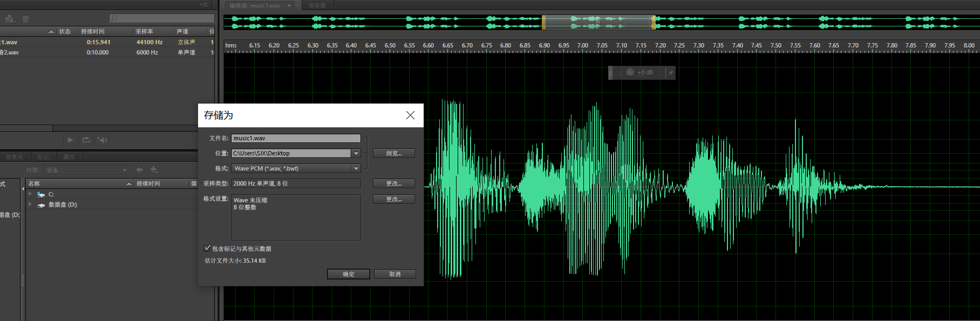Select the file row with 0:15.941 duration

coord(107,42)
